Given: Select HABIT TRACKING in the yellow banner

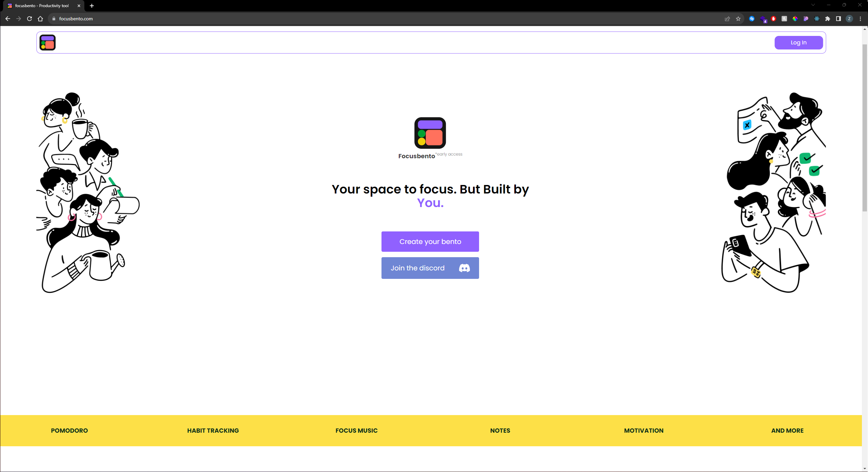Looking at the screenshot, I should 213,431.
